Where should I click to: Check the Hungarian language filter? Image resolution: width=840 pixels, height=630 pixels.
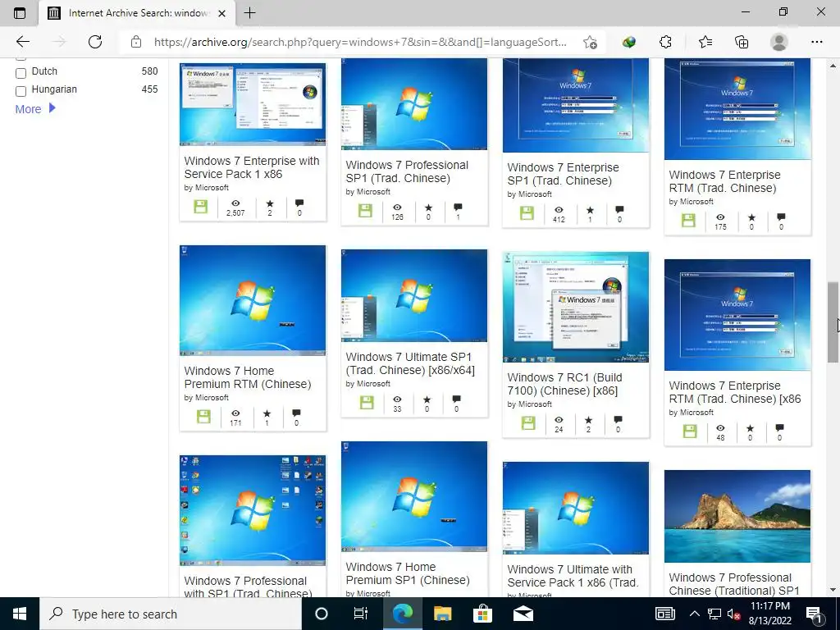coord(21,91)
